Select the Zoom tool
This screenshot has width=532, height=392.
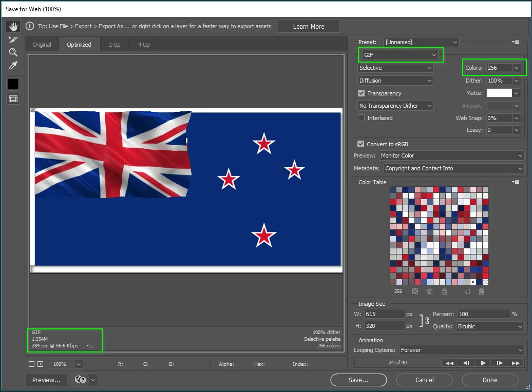[13, 52]
